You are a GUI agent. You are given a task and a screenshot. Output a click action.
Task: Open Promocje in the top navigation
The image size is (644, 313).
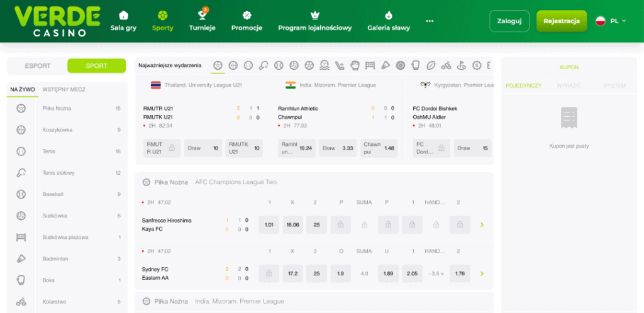coord(247,21)
